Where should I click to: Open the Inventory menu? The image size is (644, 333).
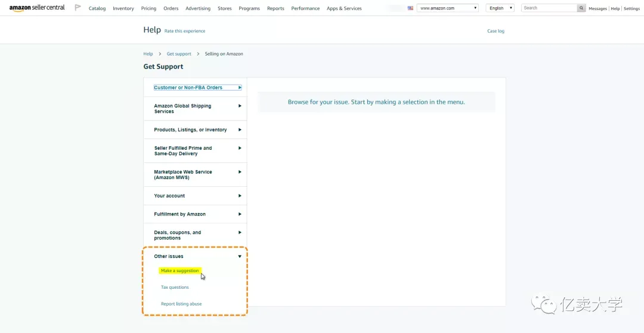[x=123, y=8]
